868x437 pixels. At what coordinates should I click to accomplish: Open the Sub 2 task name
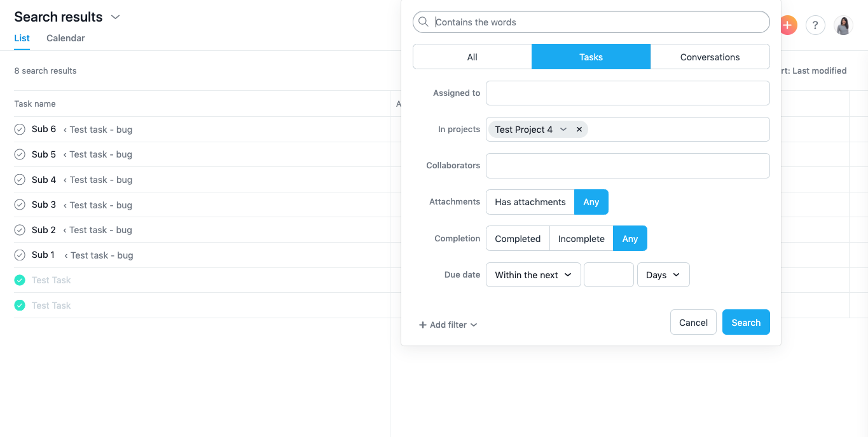(x=44, y=230)
